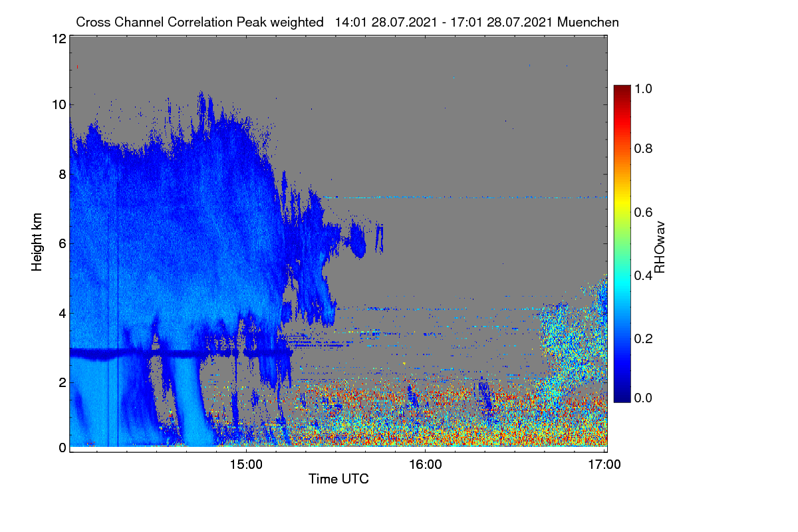Click the 15:00 time axis tick label

[x=246, y=465]
